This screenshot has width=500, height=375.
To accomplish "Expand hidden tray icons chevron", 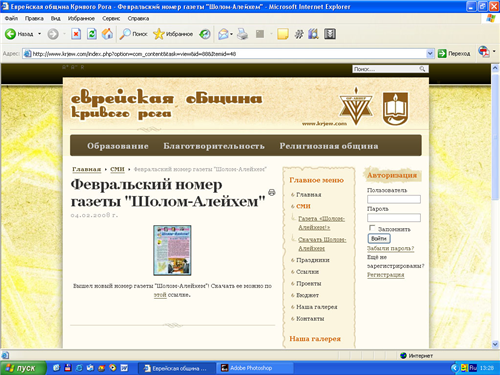I will [x=454, y=368].
